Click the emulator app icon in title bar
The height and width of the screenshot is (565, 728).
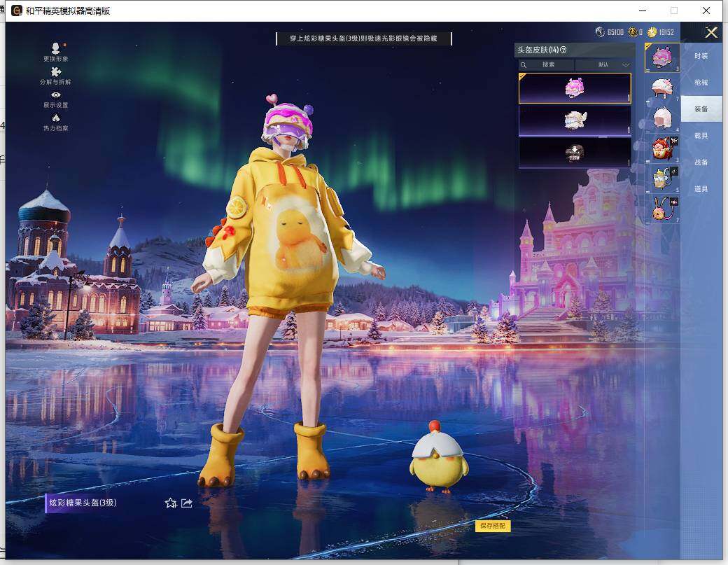(x=17, y=11)
